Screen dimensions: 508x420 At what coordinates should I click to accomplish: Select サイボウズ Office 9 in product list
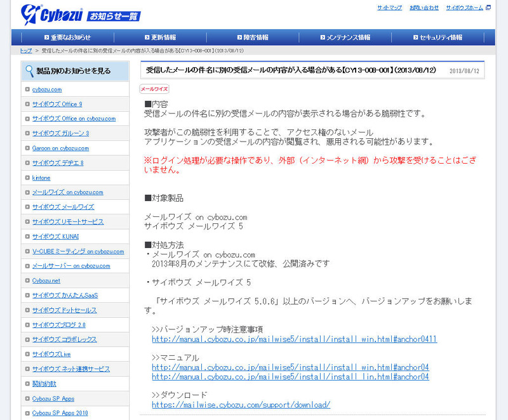[x=57, y=104]
